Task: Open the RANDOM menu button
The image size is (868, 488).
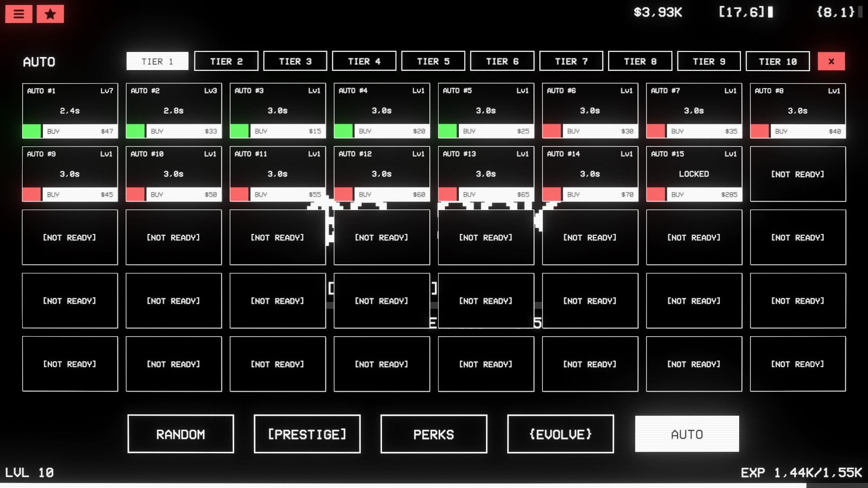Action: point(180,434)
